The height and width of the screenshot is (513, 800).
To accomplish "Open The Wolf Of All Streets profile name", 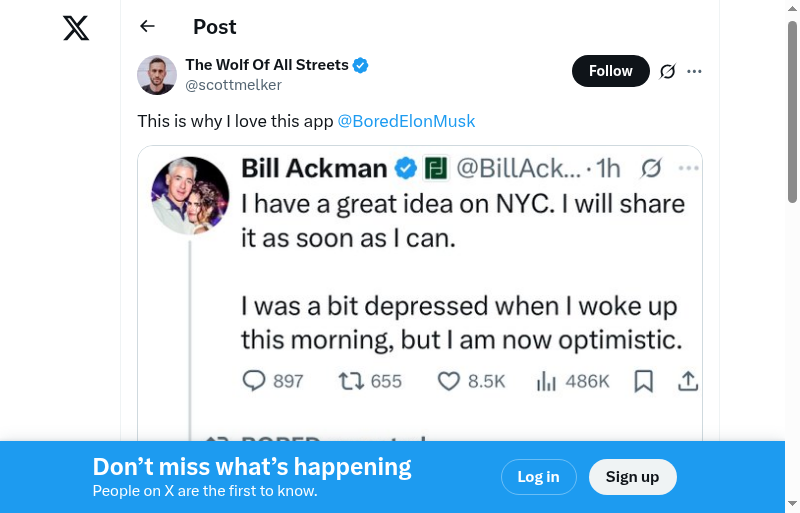I will pos(267,65).
